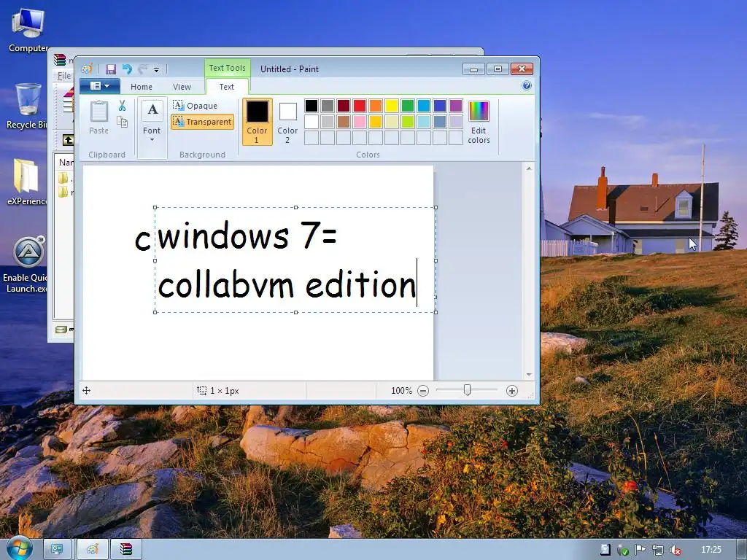This screenshot has width=747, height=560.
Task: Pick the light gray color swatch
Action: (x=328, y=122)
